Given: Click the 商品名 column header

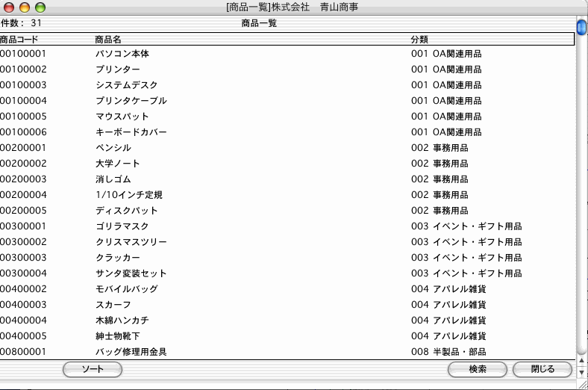Looking at the screenshot, I should (108, 39).
